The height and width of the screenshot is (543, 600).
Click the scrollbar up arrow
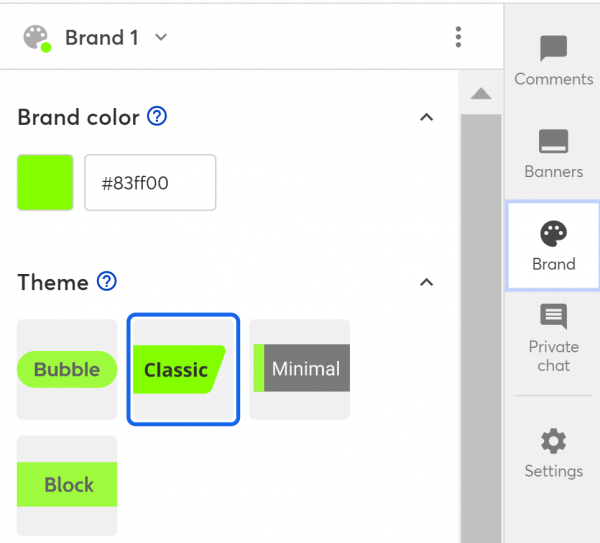(481, 93)
